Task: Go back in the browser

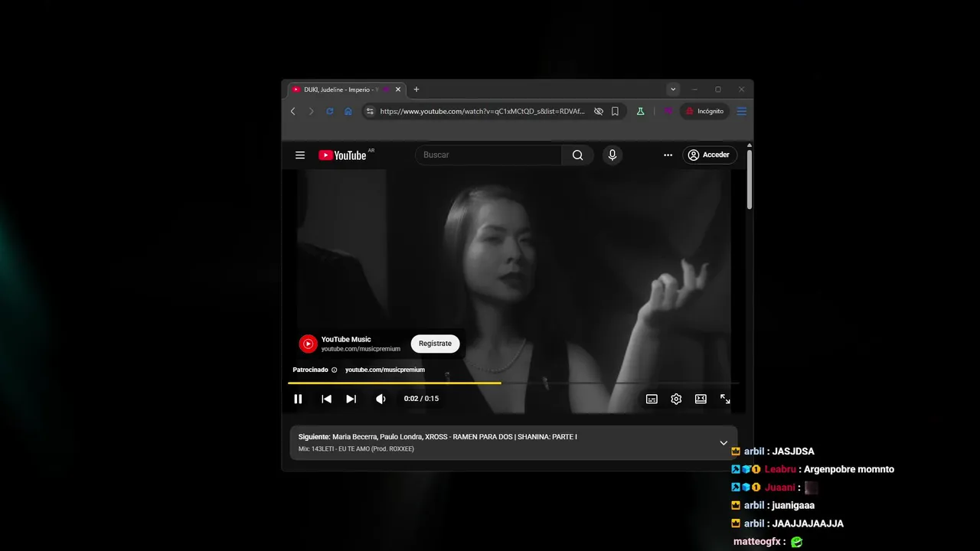Action: pyautogui.click(x=292, y=111)
